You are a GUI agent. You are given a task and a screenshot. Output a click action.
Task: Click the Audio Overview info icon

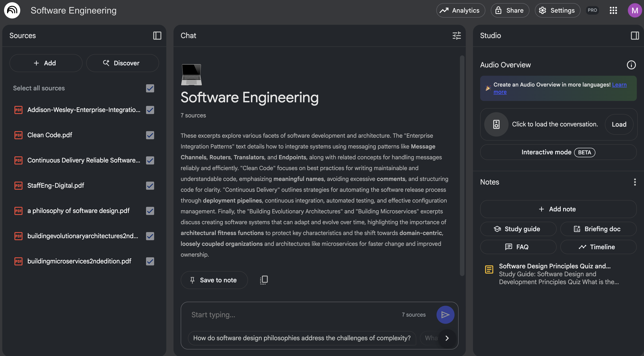coord(631,65)
